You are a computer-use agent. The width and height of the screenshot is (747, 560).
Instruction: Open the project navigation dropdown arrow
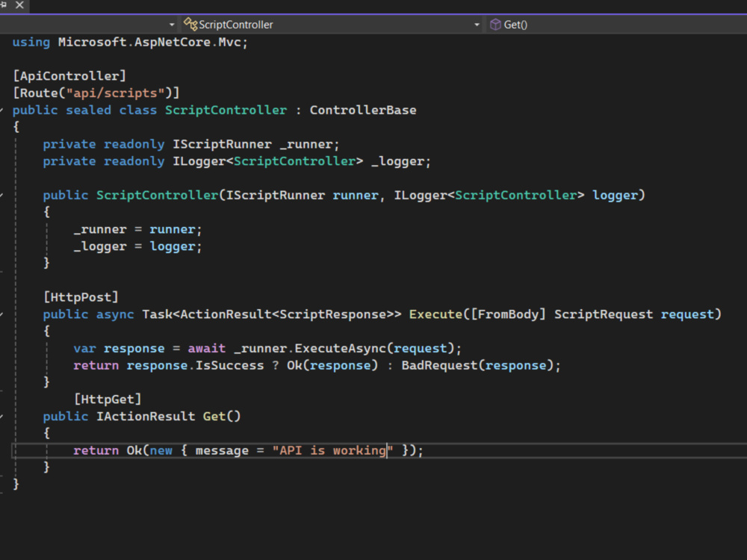(x=172, y=25)
